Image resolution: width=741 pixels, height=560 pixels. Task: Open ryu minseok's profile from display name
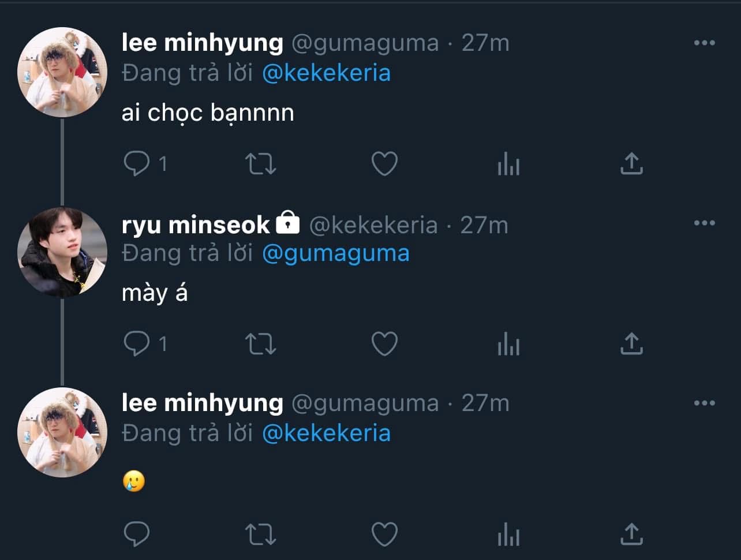click(x=196, y=225)
